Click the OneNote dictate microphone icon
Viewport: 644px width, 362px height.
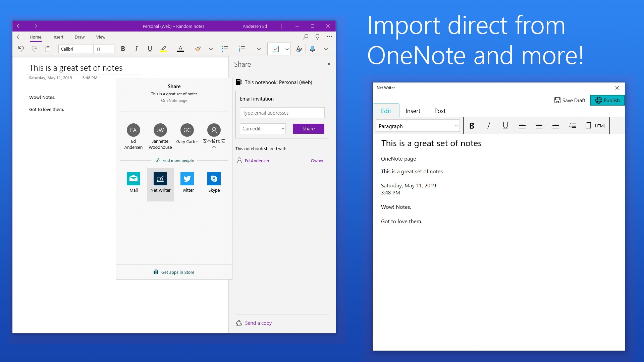tap(312, 49)
